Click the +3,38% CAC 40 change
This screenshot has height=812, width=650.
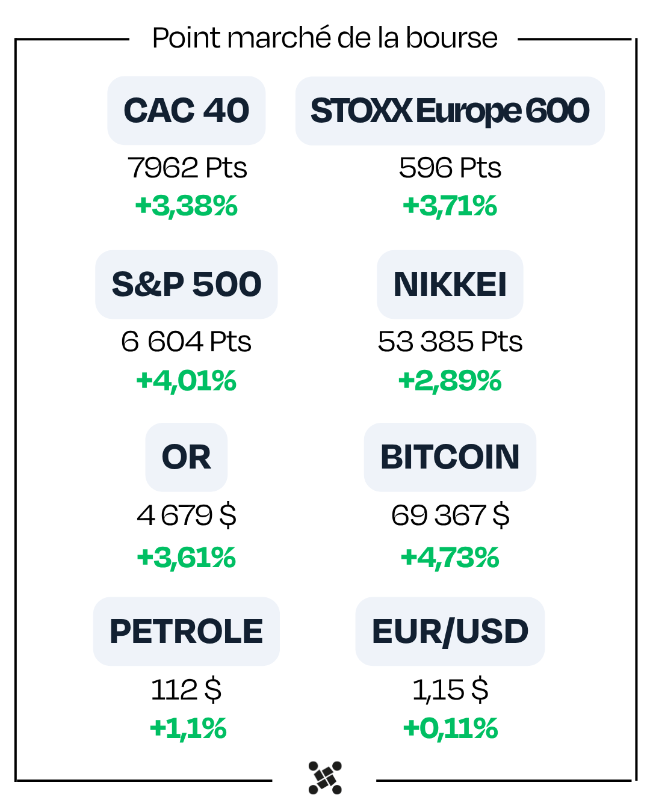[187, 206]
